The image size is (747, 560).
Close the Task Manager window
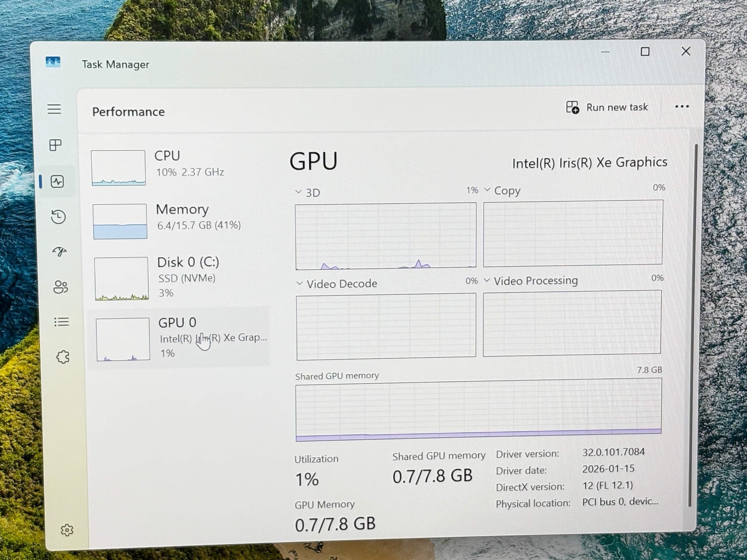(686, 51)
